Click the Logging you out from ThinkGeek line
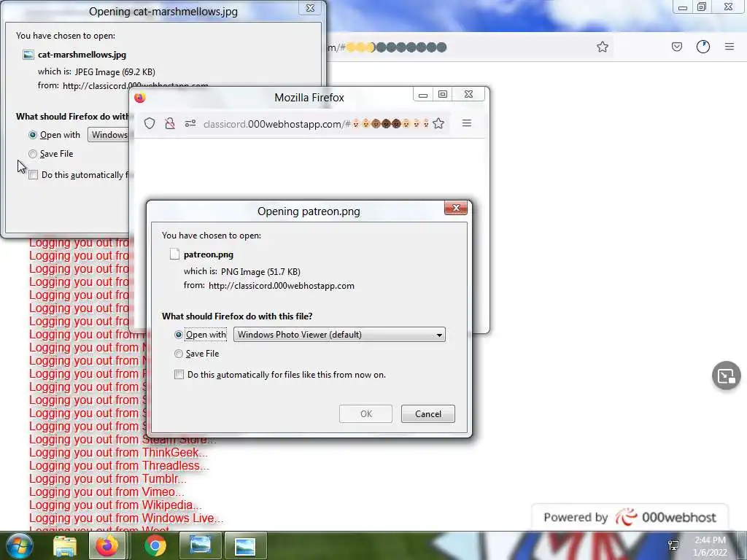The height and width of the screenshot is (560, 747). (118, 452)
